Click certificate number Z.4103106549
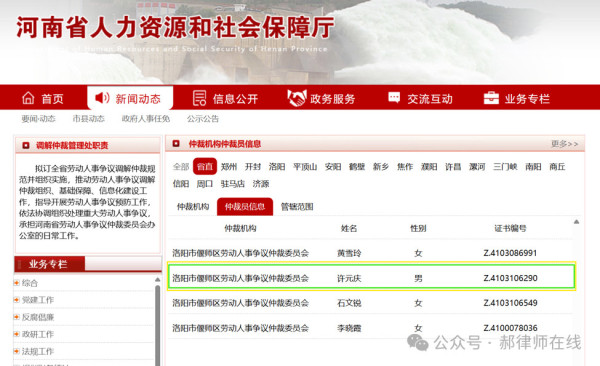600x366 pixels. (510, 303)
